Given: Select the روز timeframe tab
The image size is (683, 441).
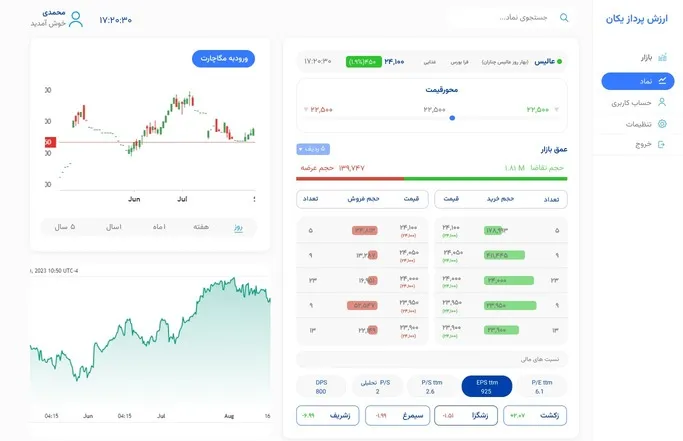Looking at the screenshot, I should coord(239,227).
